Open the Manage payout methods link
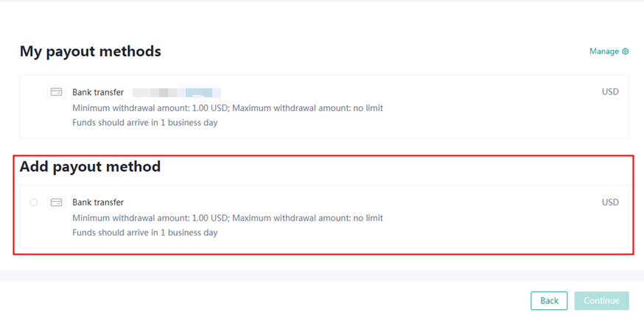Viewport: 644px width, 318px height. [604, 52]
